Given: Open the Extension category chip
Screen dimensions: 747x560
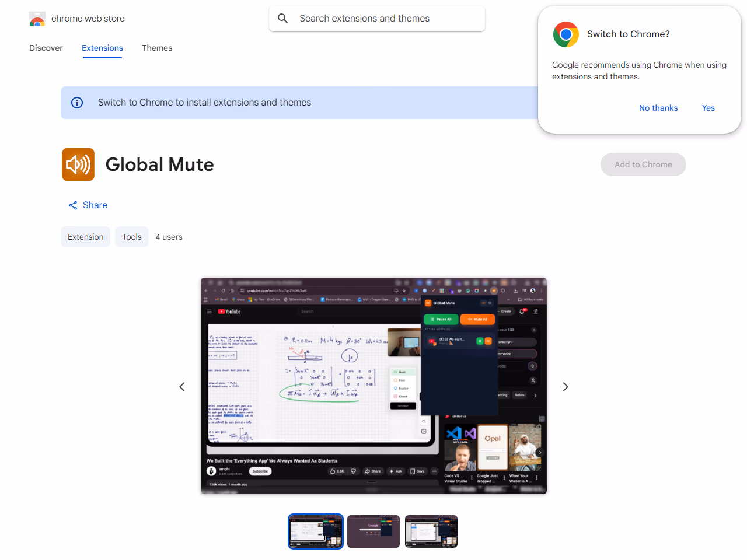Looking at the screenshot, I should pos(85,237).
